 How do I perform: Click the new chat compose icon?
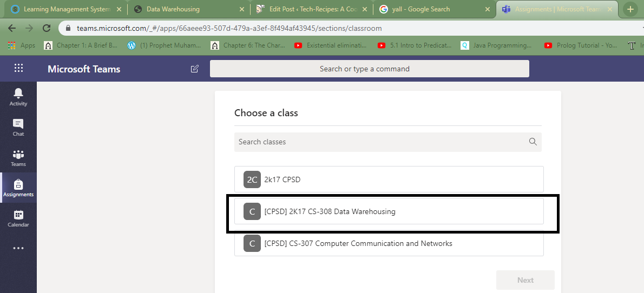click(195, 69)
